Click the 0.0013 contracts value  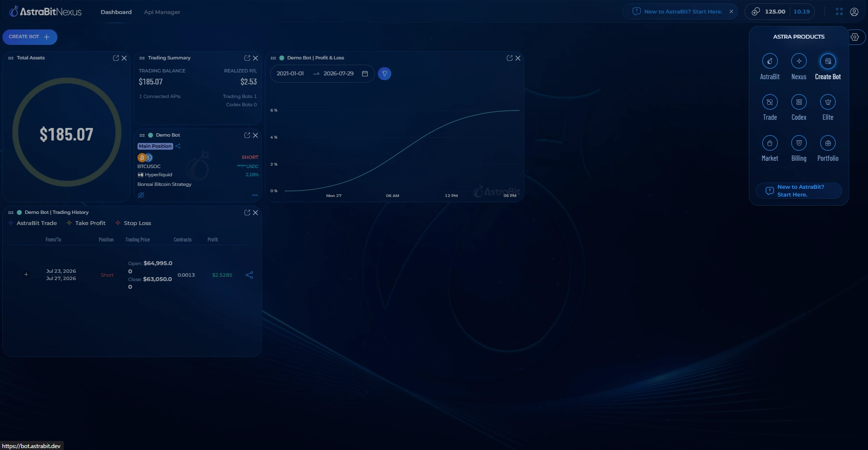point(186,275)
